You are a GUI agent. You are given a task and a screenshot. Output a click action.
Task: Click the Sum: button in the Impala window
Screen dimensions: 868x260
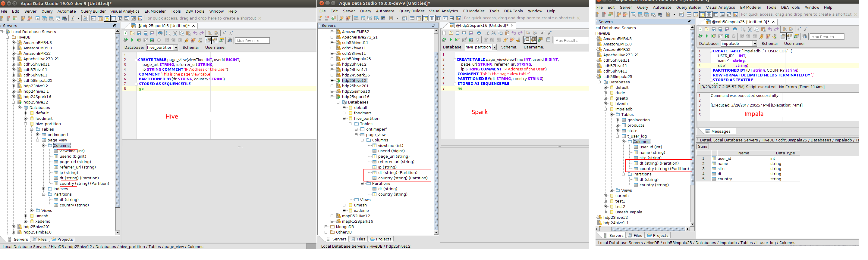pos(703,147)
